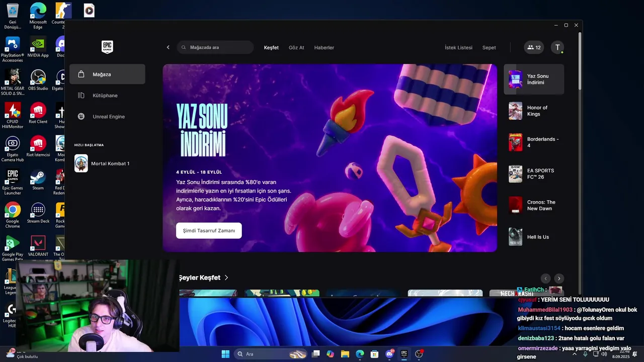Open the Windows Start menu

pos(225,354)
